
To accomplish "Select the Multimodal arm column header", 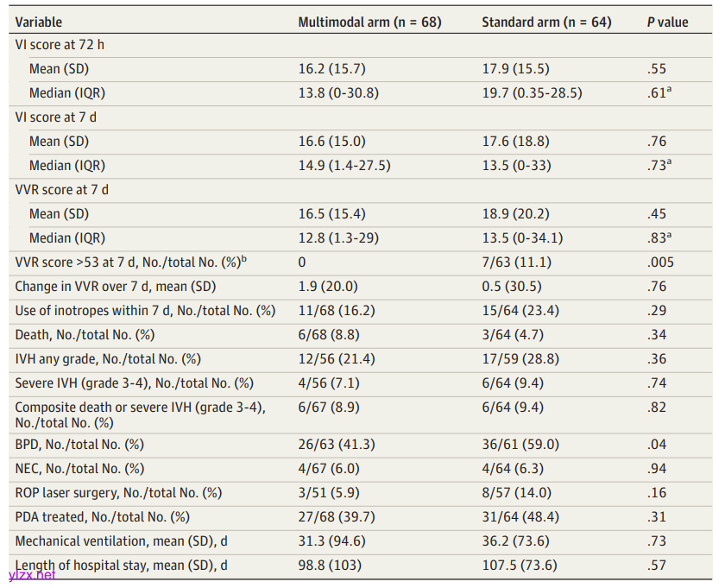I will click(x=369, y=22).
